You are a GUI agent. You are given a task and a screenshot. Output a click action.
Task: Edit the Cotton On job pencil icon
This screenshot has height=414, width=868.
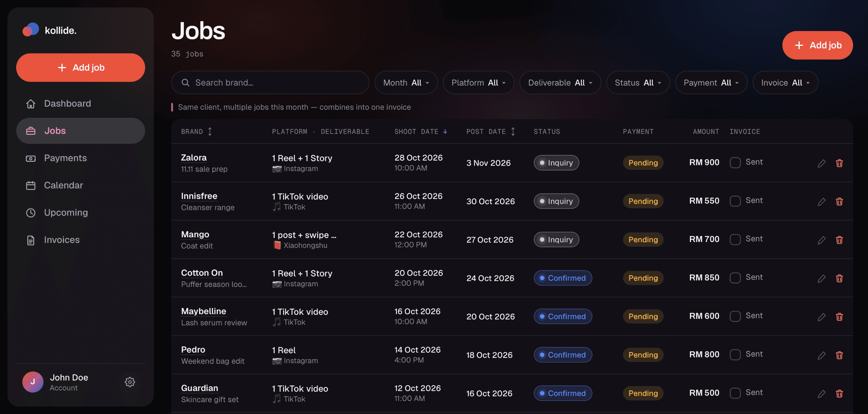pyautogui.click(x=821, y=278)
